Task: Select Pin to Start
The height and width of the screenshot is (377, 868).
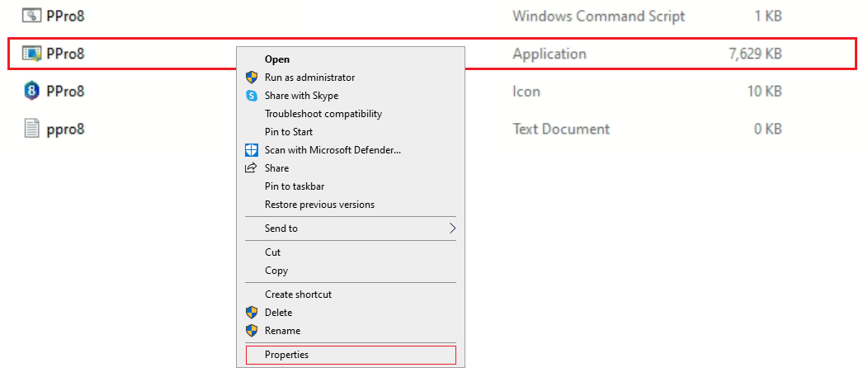Action: pyautogui.click(x=288, y=132)
